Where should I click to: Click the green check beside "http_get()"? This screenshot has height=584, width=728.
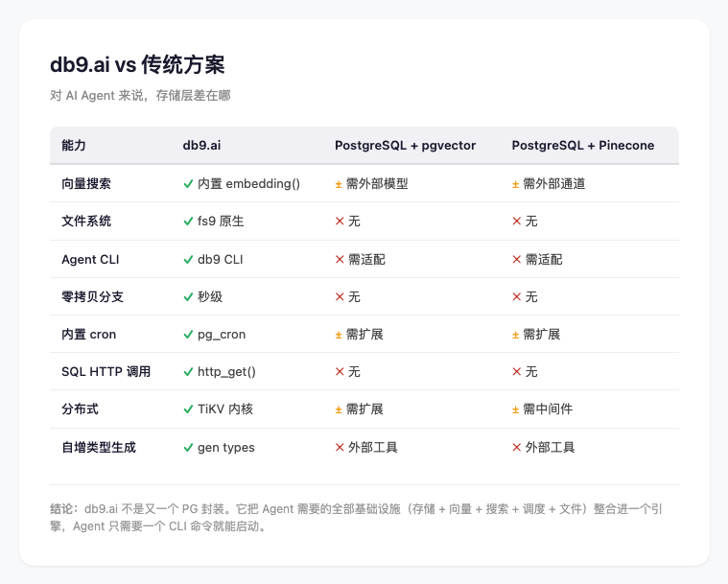pyautogui.click(x=188, y=372)
